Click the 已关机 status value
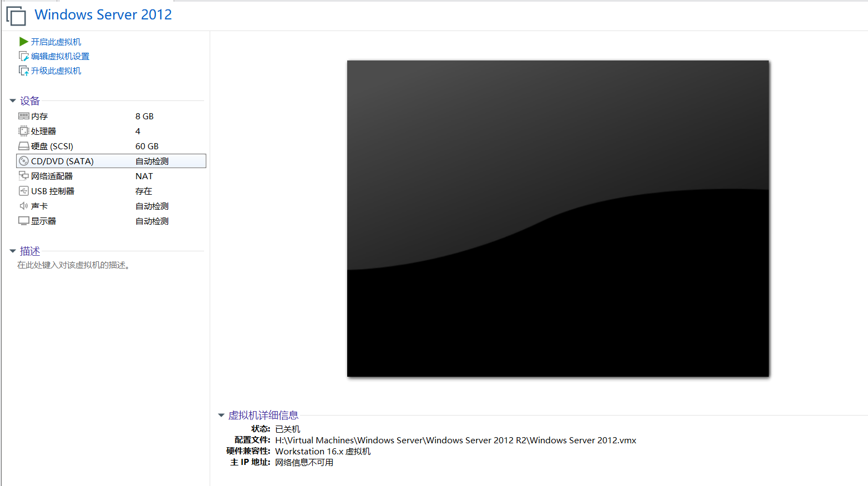Viewport: 868px width, 486px height. [287, 429]
